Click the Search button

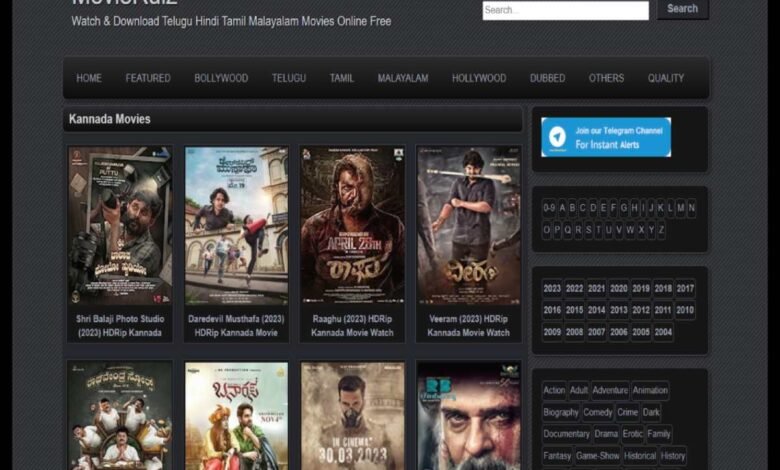(x=682, y=9)
